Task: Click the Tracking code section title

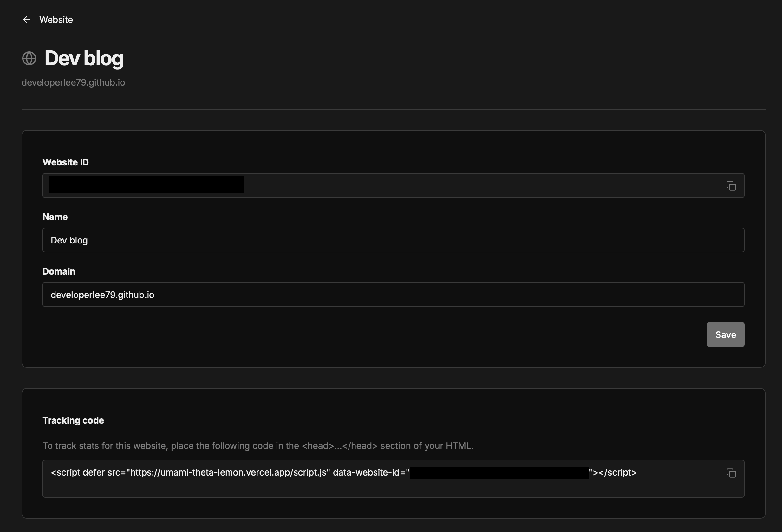Action: click(x=73, y=420)
